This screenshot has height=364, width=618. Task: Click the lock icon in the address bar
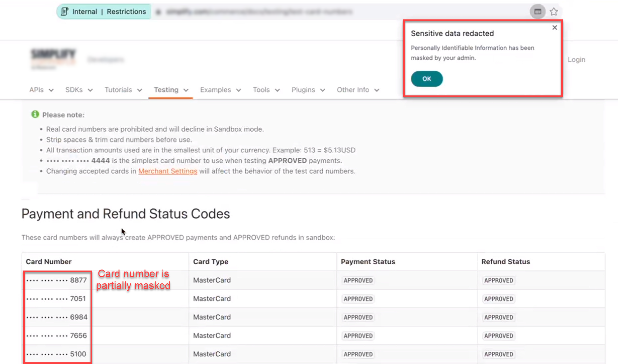158,12
